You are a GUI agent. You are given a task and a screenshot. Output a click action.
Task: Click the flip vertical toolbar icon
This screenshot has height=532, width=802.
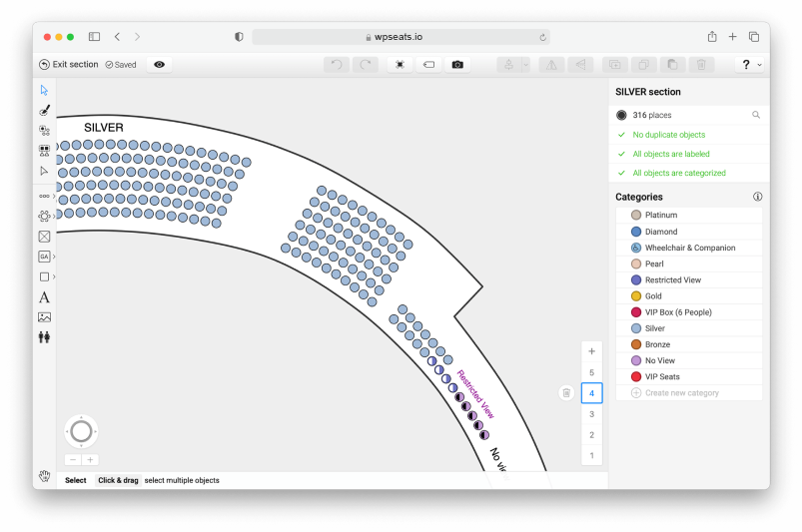(580, 65)
